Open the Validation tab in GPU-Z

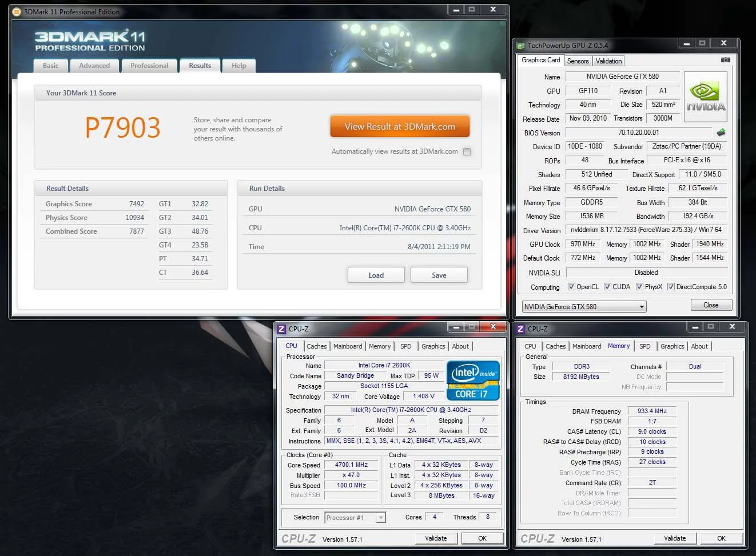[x=608, y=61]
